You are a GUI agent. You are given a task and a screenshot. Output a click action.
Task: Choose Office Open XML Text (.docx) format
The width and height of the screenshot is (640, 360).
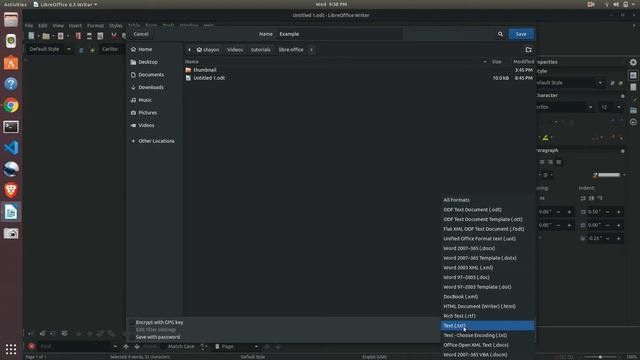coord(487,345)
